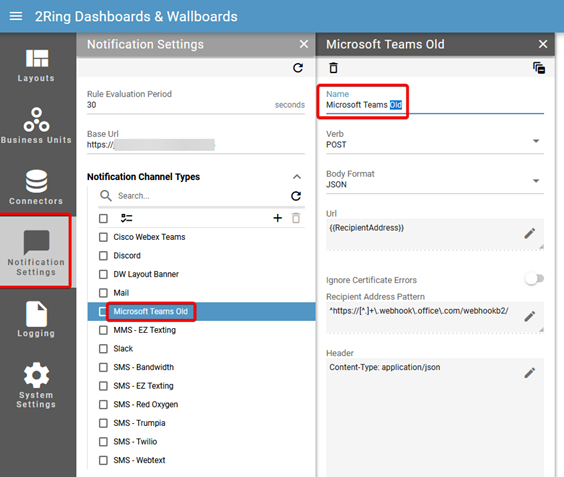Click the search magnifier icon
The image size is (564, 477).
(x=106, y=196)
